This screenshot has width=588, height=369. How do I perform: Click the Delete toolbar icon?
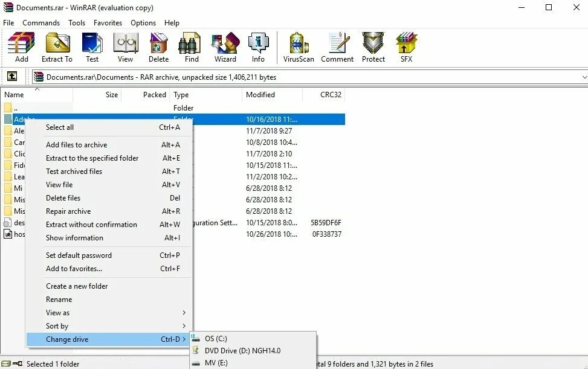click(158, 47)
